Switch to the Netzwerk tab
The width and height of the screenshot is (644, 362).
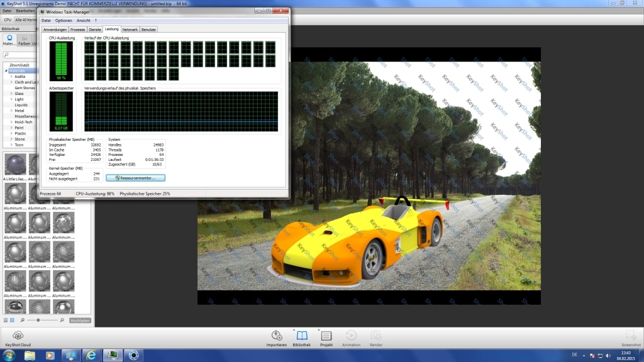click(x=130, y=30)
